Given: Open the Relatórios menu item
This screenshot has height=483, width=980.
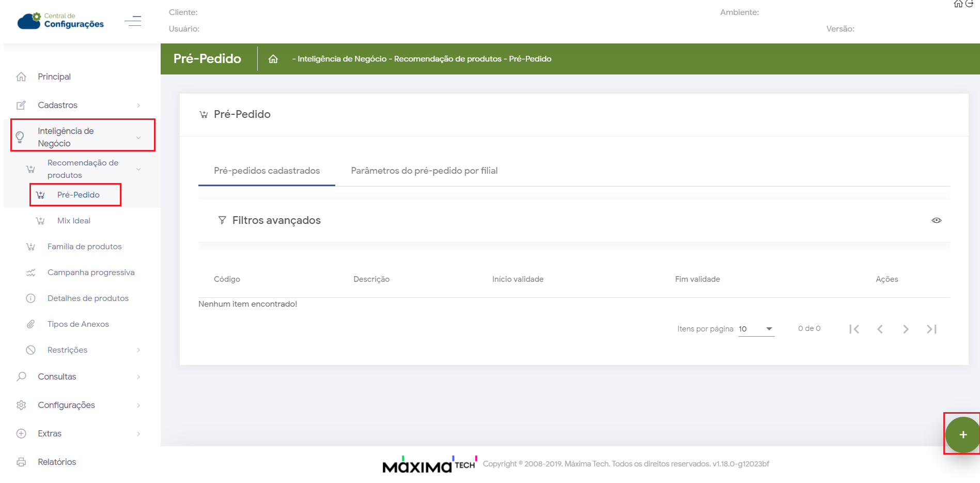Looking at the screenshot, I should tap(57, 462).
